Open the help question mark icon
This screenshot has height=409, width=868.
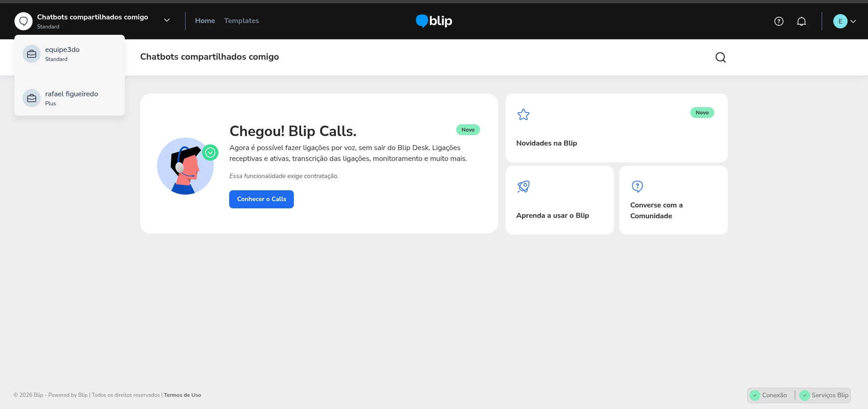tap(778, 21)
